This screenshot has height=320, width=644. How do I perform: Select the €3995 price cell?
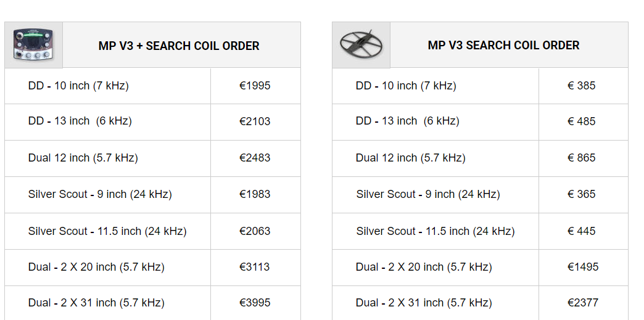click(x=255, y=303)
